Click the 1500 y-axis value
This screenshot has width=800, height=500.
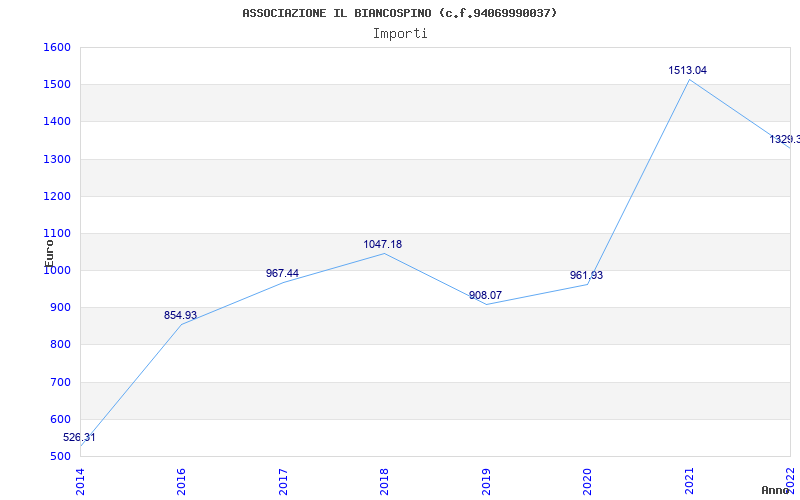57,85
